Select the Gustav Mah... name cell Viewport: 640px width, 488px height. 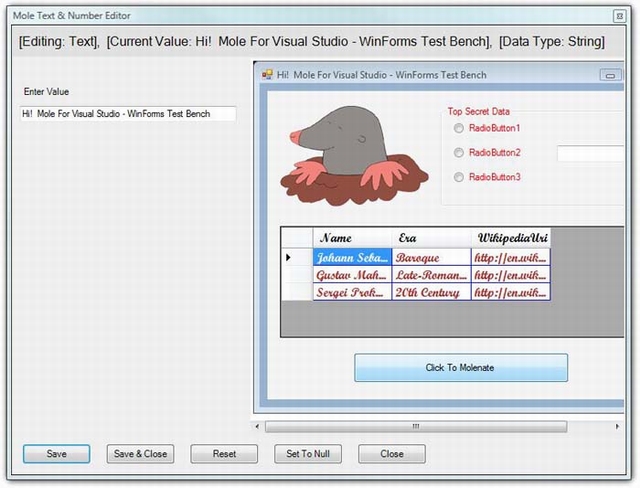click(352, 275)
